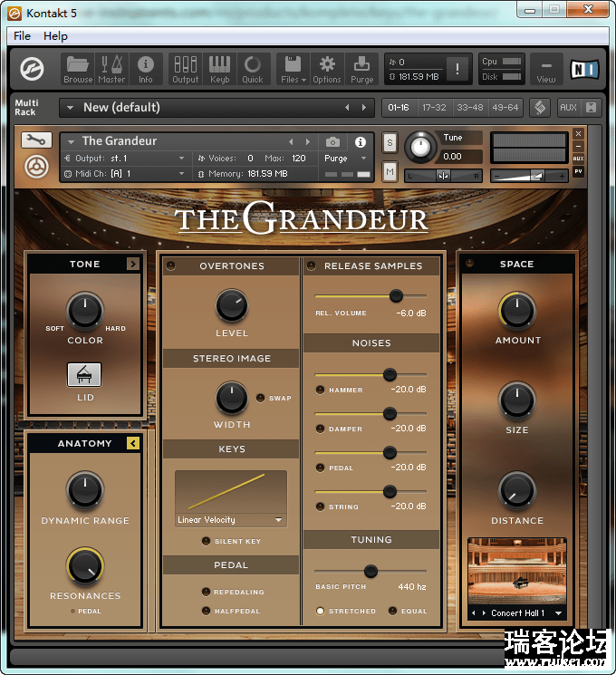This screenshot has width=616, height=675.
Task: Open the Master editor
Action: [111, 69]
